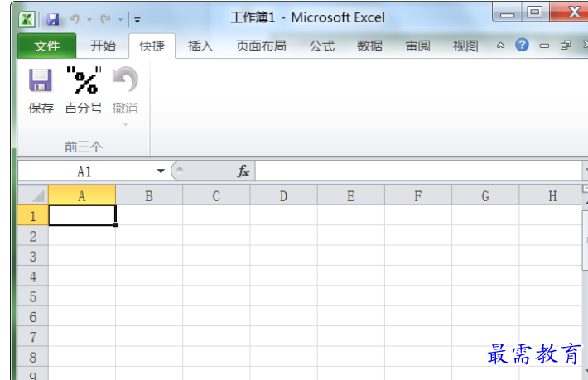Click the quick access Undo arrow
588x380 pixels.
[x=75, y=19]
